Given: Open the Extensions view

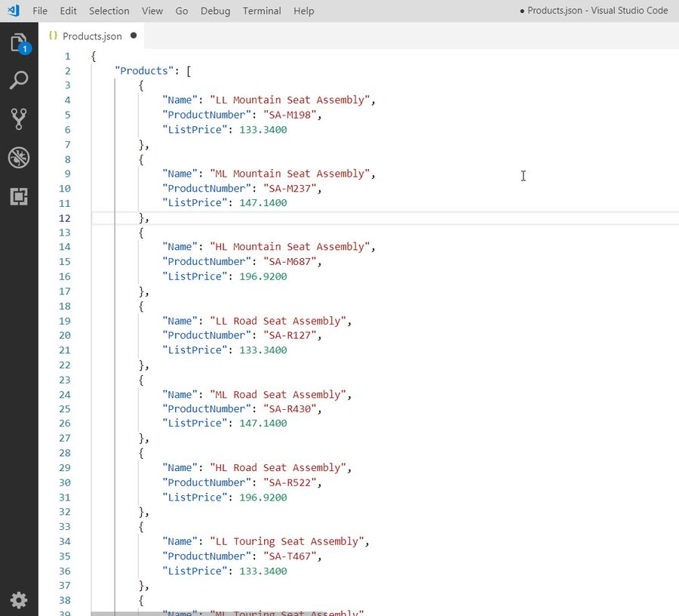Looking at the screenshot, I should click(x=18, y=196).
